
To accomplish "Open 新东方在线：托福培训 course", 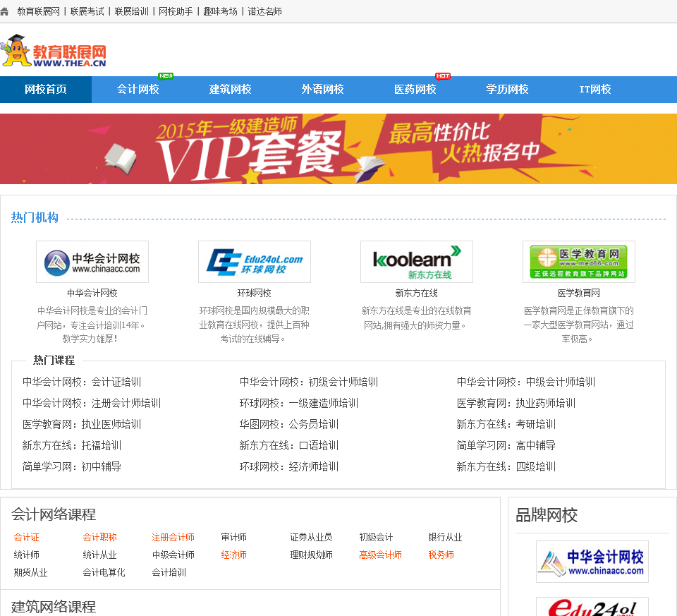I will click(72, 445).
